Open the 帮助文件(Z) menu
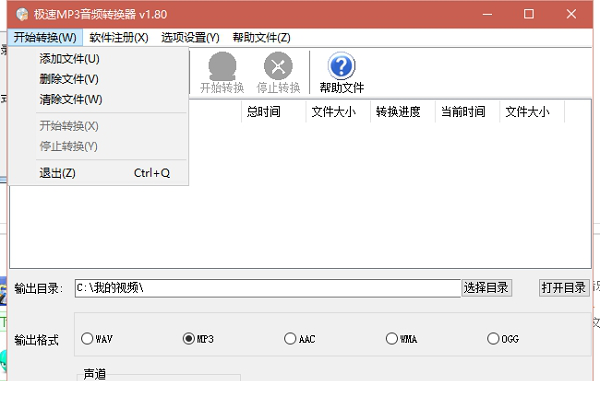 pos(261,37)
